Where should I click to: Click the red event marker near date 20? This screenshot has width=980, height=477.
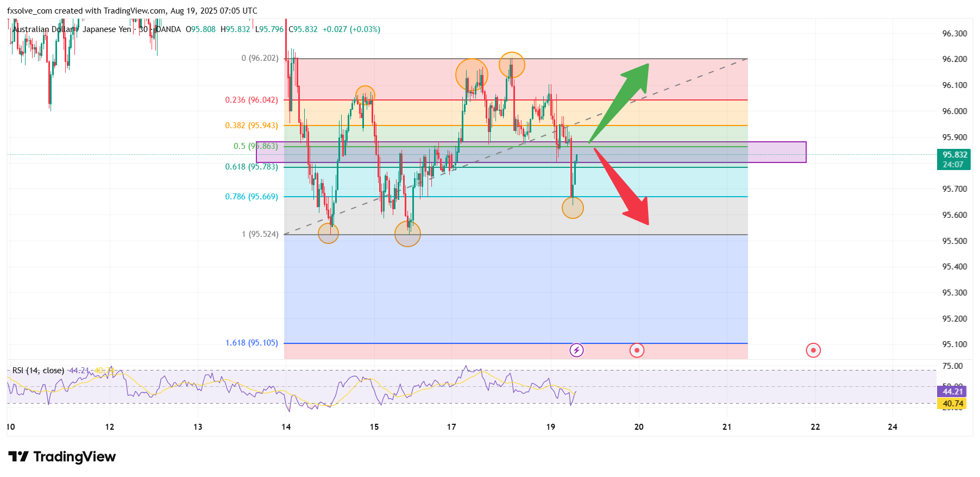pyautogui.click(x=637, y=350)
